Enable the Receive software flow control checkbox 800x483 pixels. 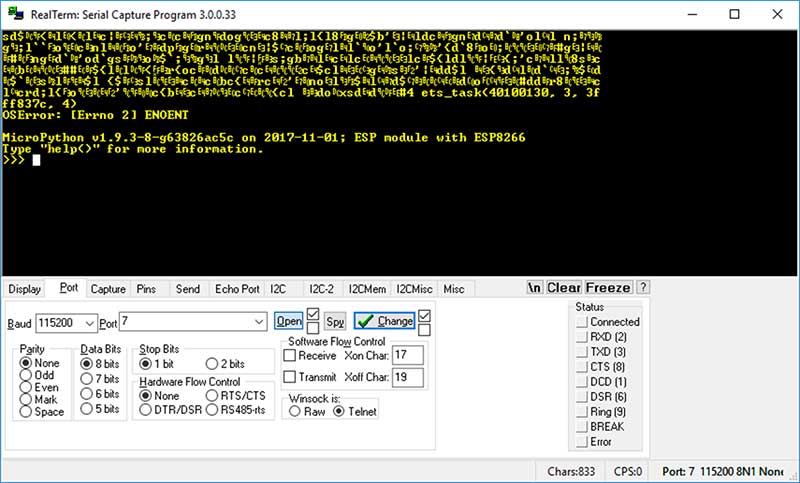pos(290,356)
